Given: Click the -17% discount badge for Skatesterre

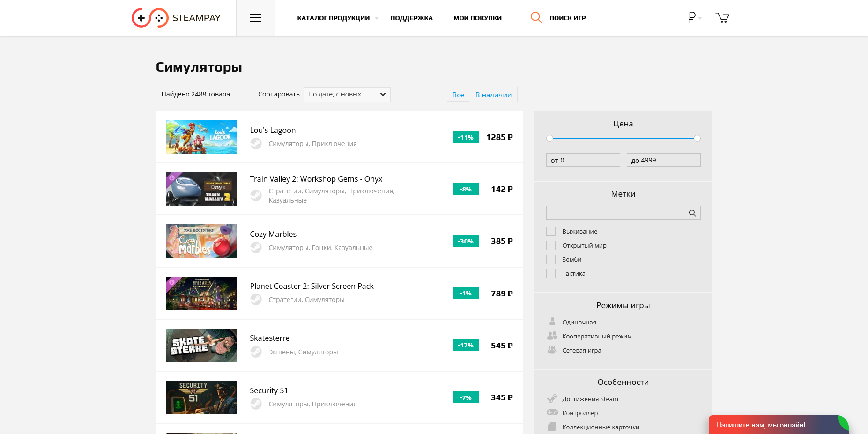Looking at the screenshot, I should point(466,345).
